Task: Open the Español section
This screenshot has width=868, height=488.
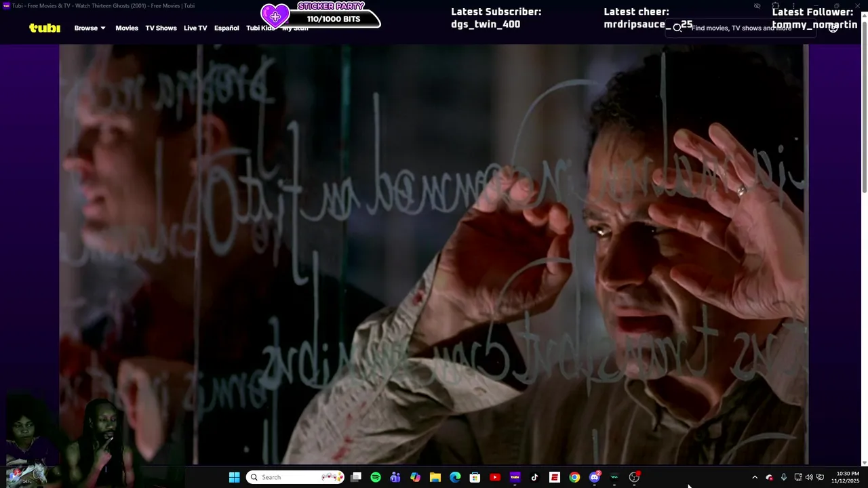Action: point(226,28)
